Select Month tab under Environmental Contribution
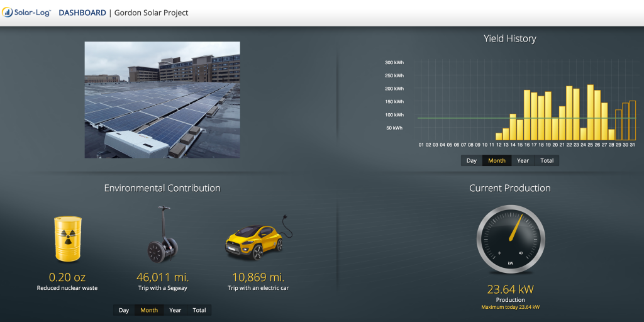The height and width of the screenshot is (322, 644). click(x=149, y=310)
